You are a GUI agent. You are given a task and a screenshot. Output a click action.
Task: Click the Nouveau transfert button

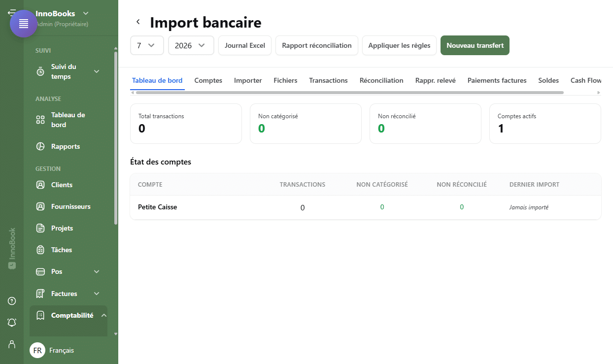[475, 45]
